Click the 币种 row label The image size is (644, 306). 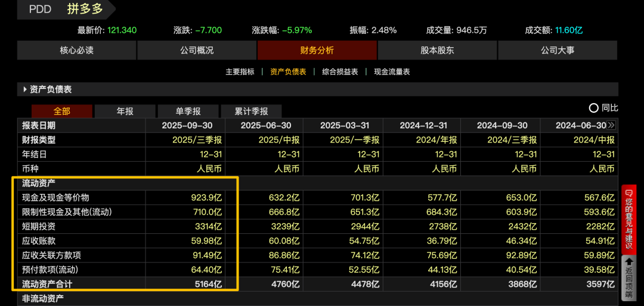[30, 169]
